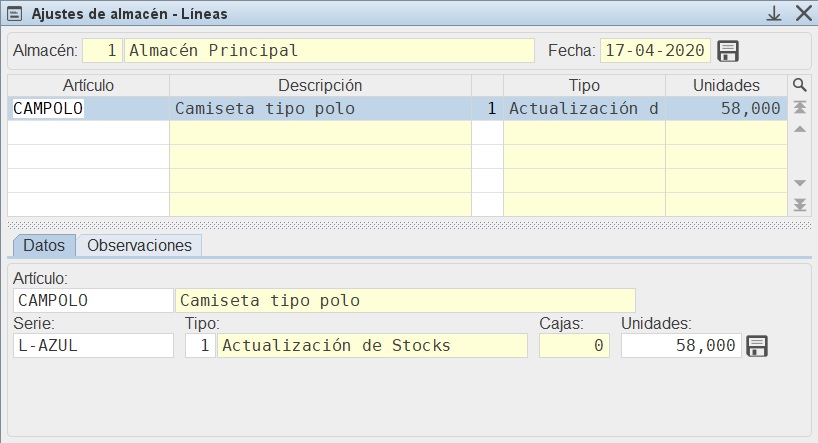Click the Fecha date field 17-04-2020
Screen dimensions: 818x443
tap(655, 51)
